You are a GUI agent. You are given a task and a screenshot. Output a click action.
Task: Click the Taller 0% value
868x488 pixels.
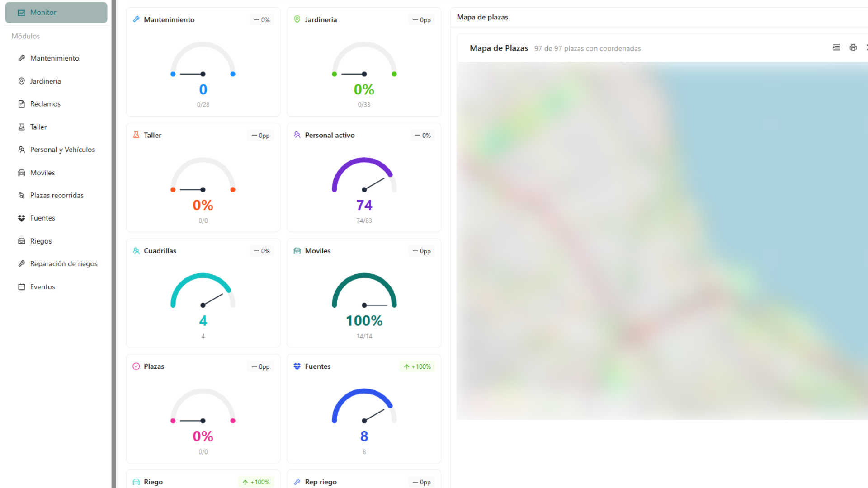click(x=203, y=205)
